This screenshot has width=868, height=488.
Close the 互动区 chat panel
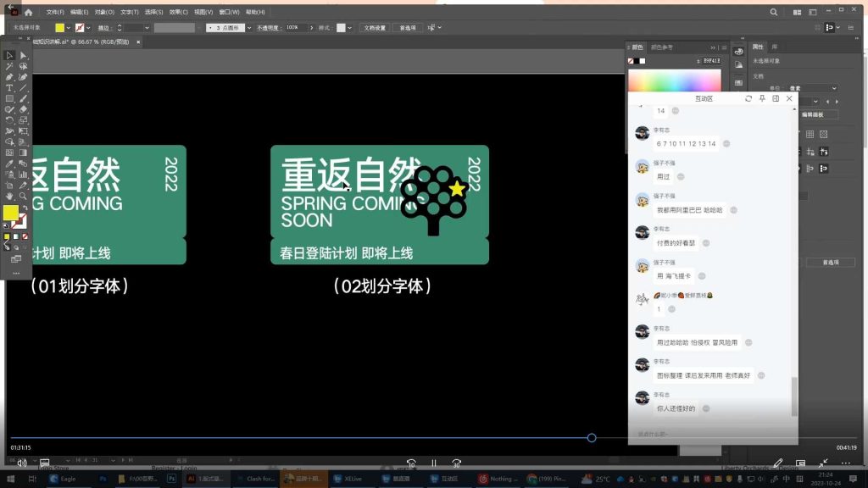pos(789,98)
